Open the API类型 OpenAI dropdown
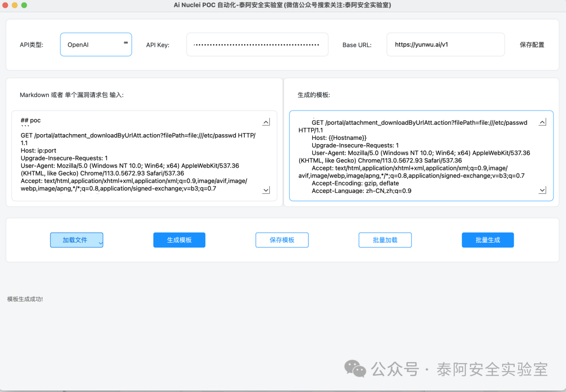 [96, 45]
